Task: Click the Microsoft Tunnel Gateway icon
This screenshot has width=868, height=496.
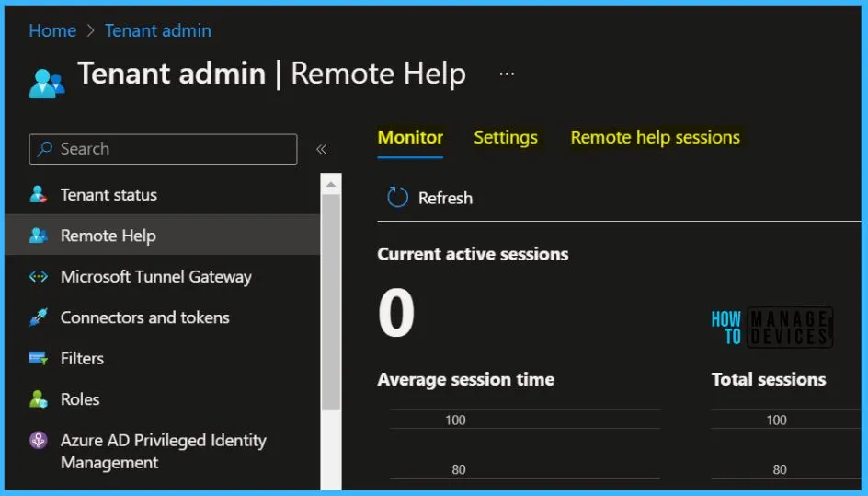Action: pos(39,276)
